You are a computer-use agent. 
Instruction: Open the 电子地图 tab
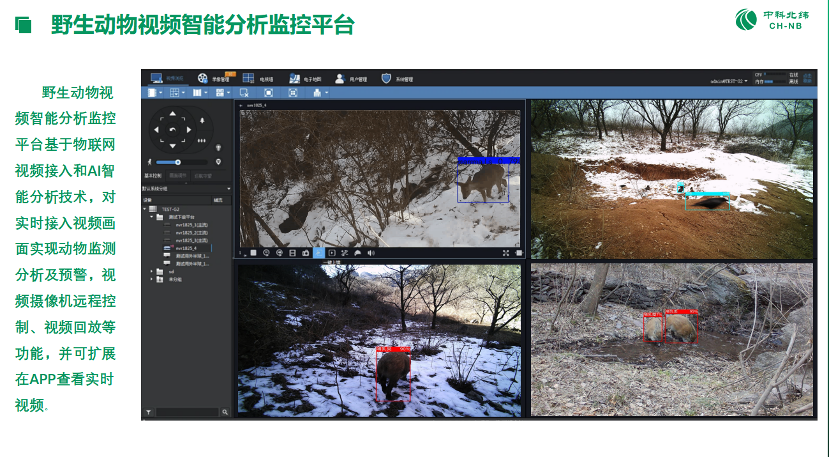click(x=303, y=78)
